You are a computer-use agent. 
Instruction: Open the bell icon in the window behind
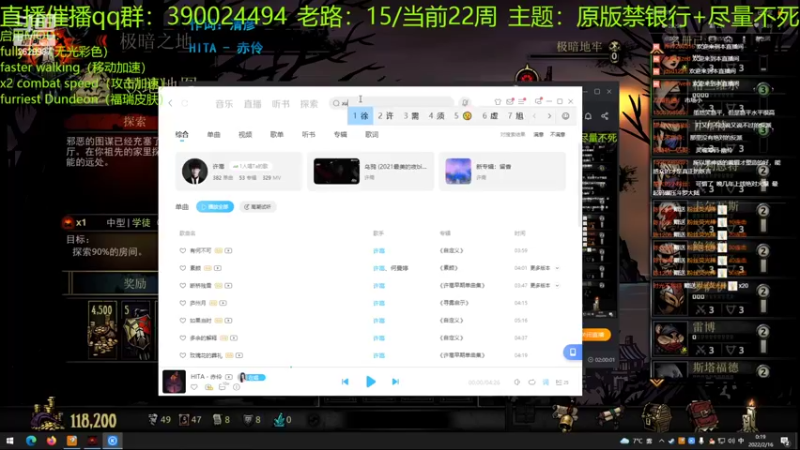click(x=588, y=116)
